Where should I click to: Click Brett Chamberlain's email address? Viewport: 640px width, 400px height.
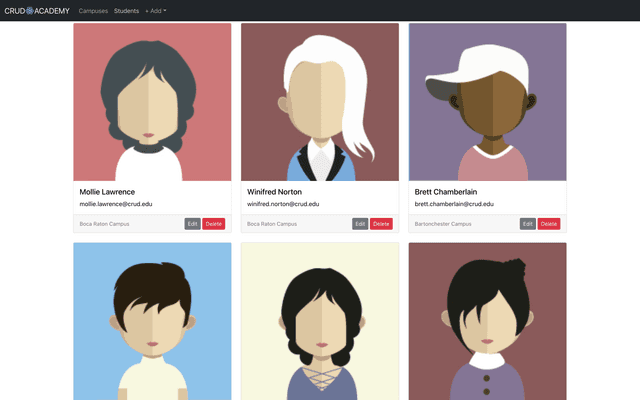click(x=454, y=204)
